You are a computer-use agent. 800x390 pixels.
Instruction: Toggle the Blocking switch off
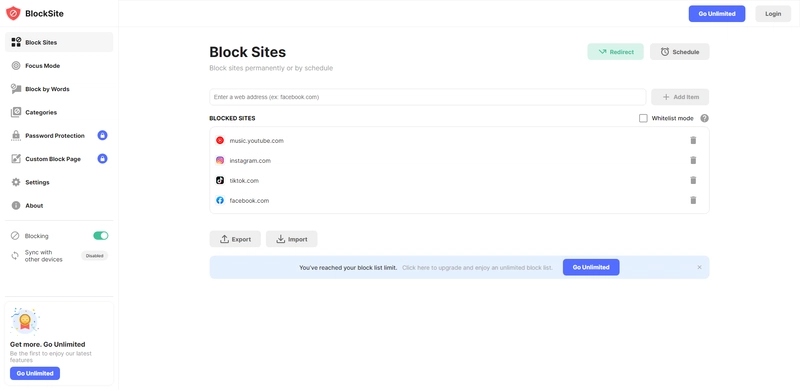[x=101, y=235]
